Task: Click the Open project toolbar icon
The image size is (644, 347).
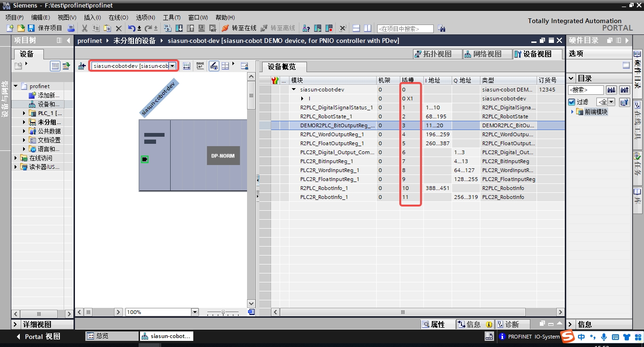Action: [x=21, y=28]
